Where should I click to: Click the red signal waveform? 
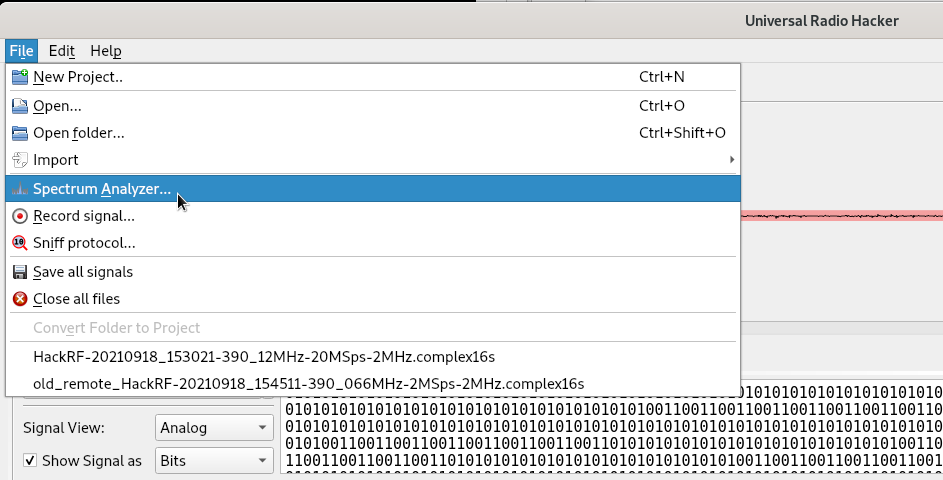click(x=842, y=215)
